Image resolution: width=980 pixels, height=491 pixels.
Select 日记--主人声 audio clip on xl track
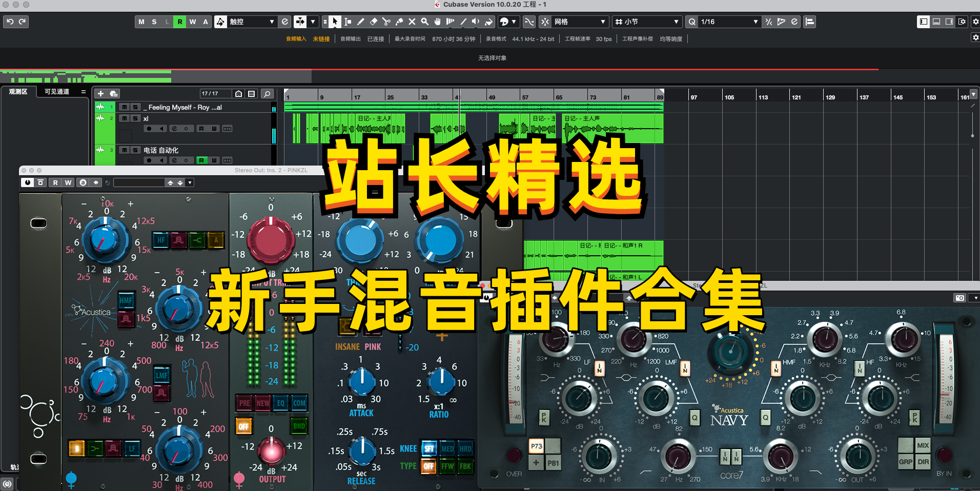pyautogui.click(x=612, y=129)
